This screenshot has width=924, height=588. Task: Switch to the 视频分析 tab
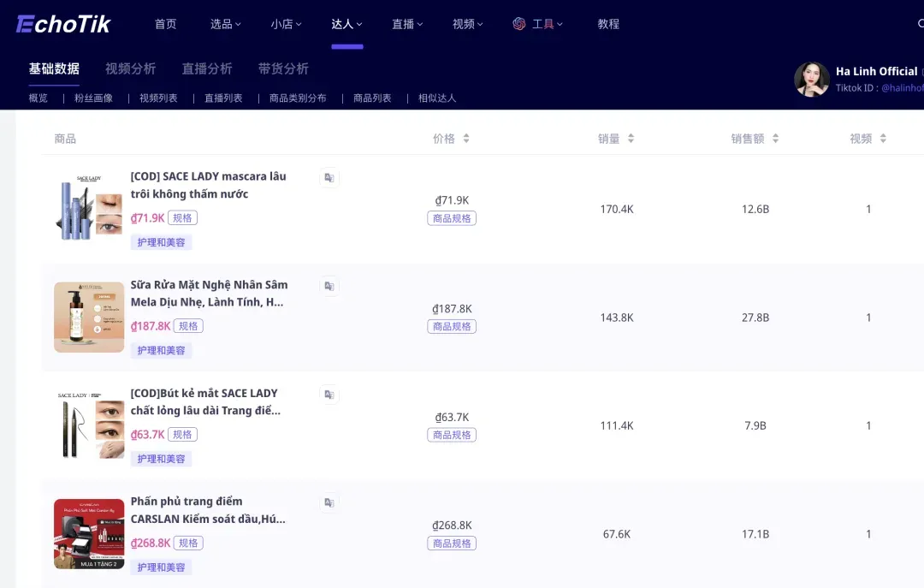click(x=130, y=68)
